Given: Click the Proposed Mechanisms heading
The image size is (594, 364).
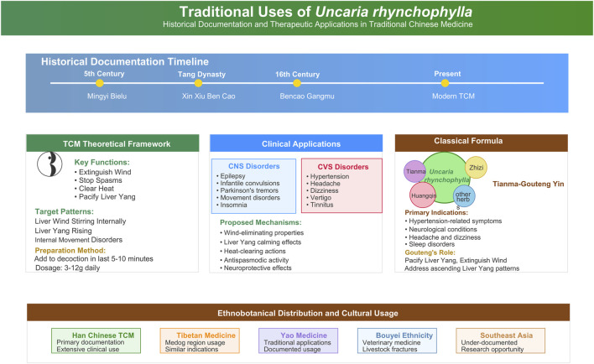Looking at the screenshot, I should 261,222.
